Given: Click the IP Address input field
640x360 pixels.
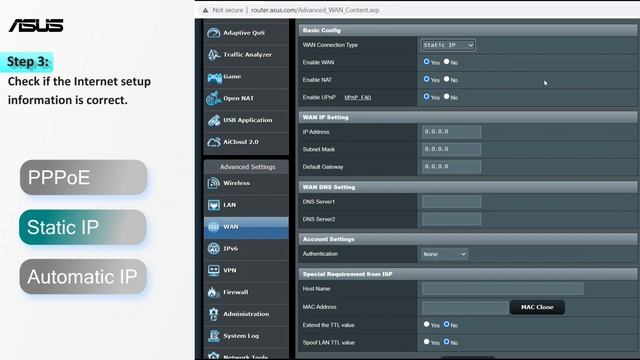Looking at the screenshot, I should tap(451, 132).
